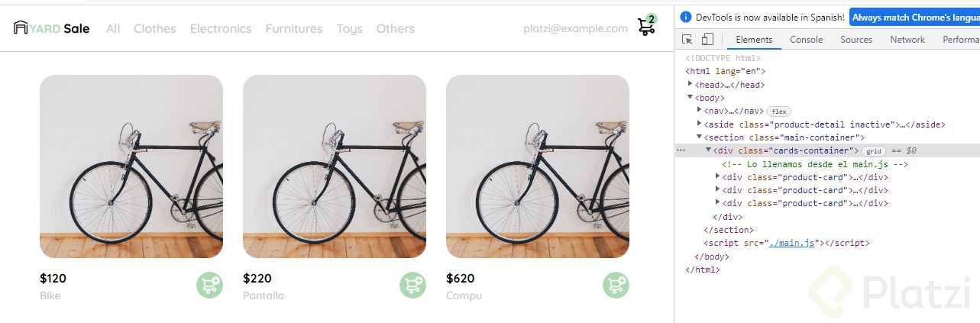This screenshot has width=980, height=323.
Task: Switch to the Console tab
Action: point(806,40)
